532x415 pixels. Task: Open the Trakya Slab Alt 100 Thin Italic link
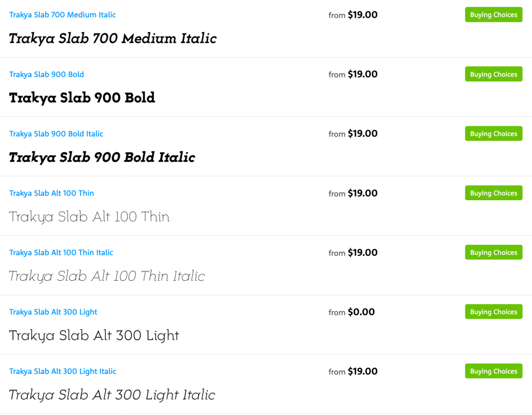click(61, 253)
